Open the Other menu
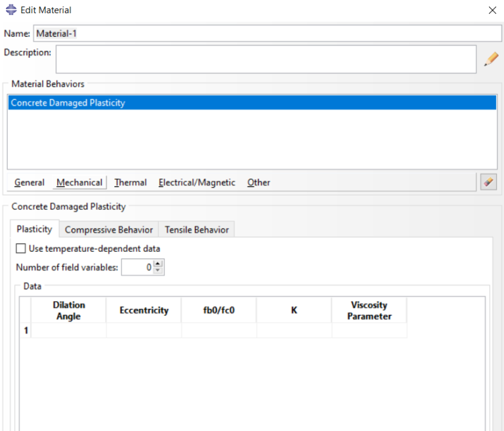 click(259, 182)
